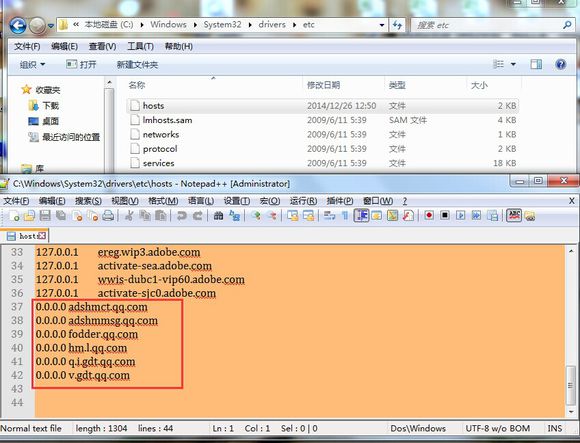Click the refresh button beside address bar
Image resolution: width=580 pixels, height=443 pixels.
pyautogui.click(x=398, y=25)
